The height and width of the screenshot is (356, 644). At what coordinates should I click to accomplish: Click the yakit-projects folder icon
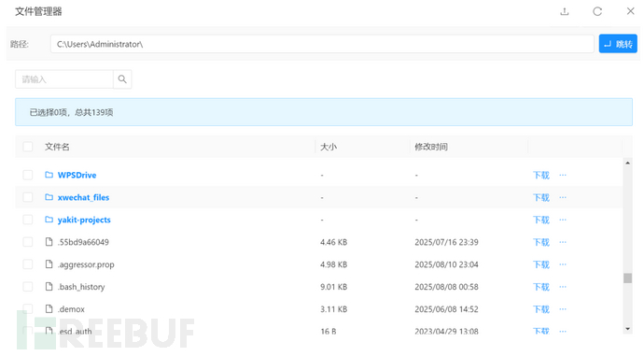(49, 220)
